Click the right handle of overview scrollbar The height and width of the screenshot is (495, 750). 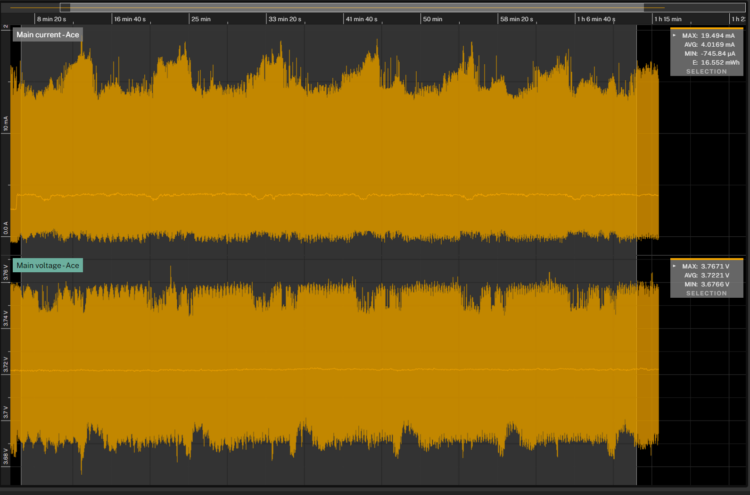(640, 7)
